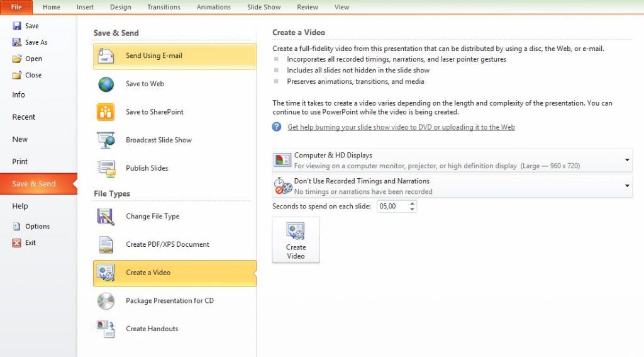Switch to the Transitions ribbon tab
The height and width of the screenshot is (357, 644).
click(164, 7)
